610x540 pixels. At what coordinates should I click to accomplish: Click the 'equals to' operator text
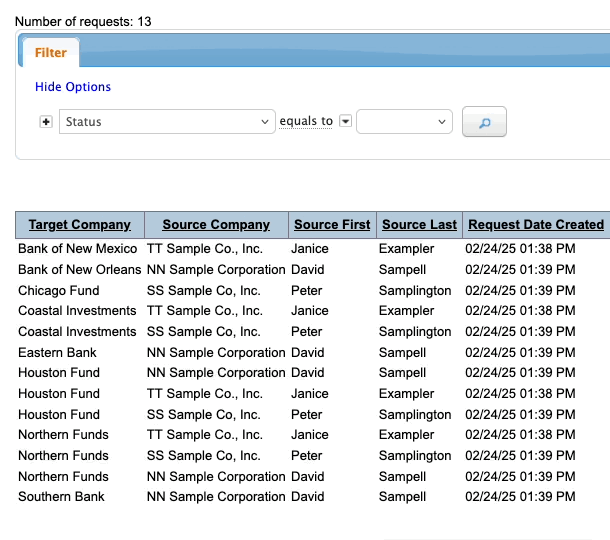pyautogui.click(x=306, y=121)
